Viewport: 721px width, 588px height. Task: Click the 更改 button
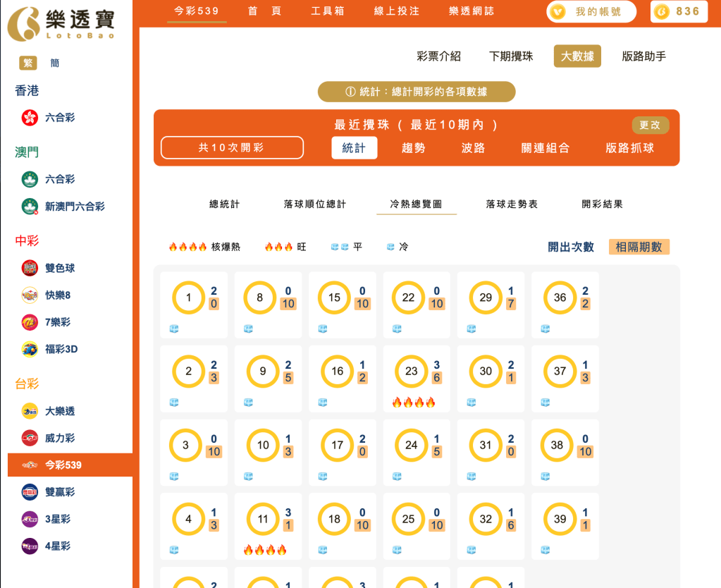[650, 125]
